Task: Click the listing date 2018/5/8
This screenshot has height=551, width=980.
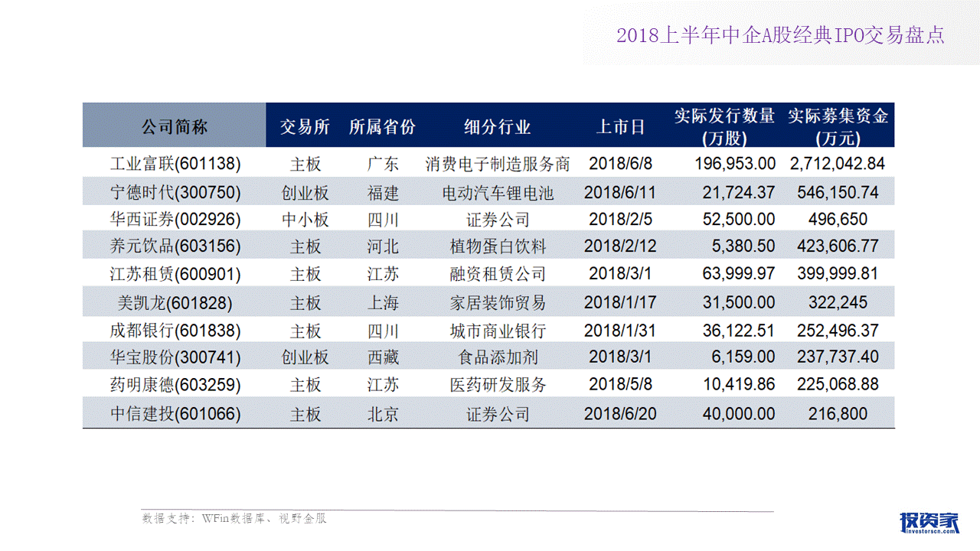Action: click(620, 384)
